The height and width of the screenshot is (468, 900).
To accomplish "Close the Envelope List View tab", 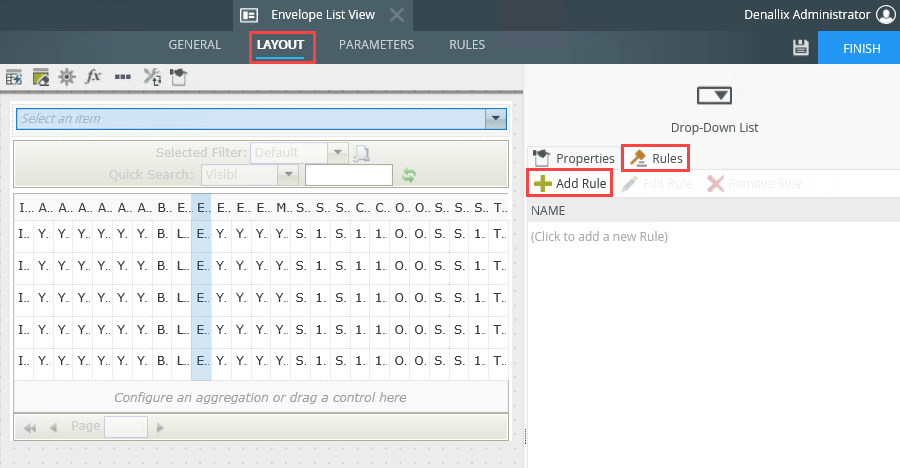I will pyautogui.click(x=397, y=15).
